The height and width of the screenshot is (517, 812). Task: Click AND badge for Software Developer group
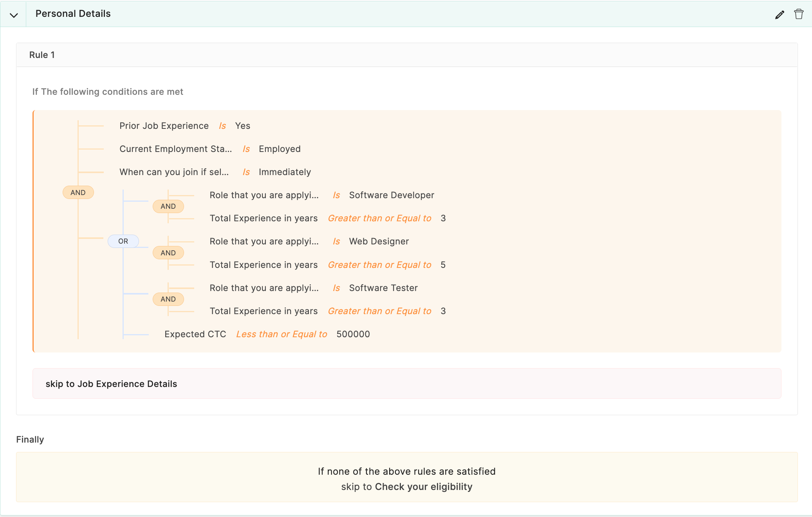[168, 206]
